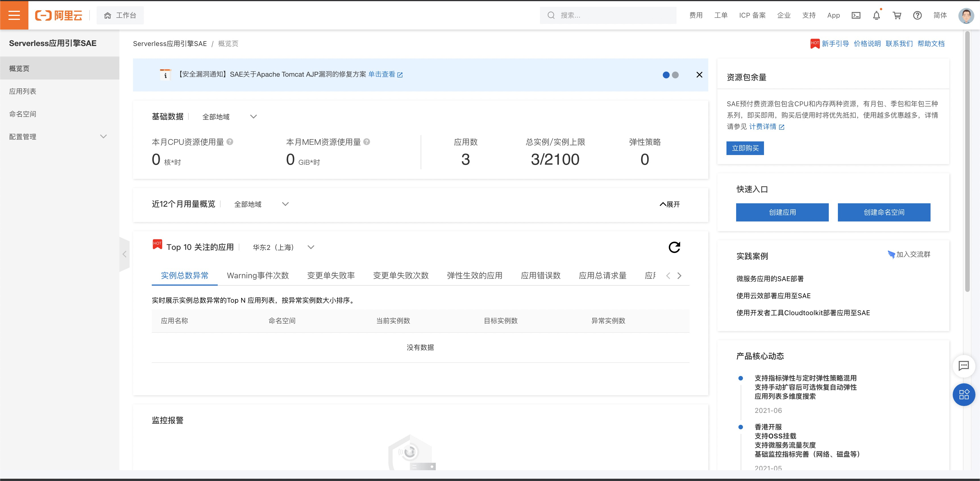Expand 配置管理 sidebar section
Screen dimensions: 980x481
click(x=60, y=137)
